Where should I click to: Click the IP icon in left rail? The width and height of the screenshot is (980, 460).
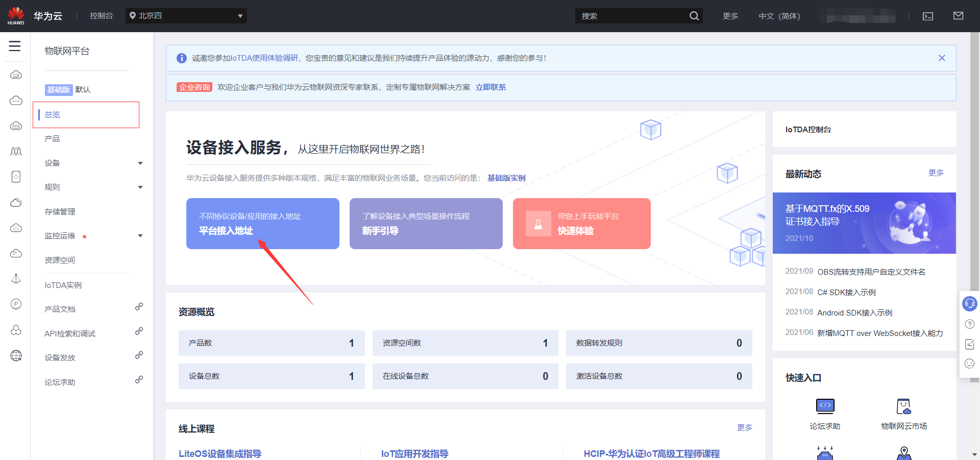coord(16,304)
